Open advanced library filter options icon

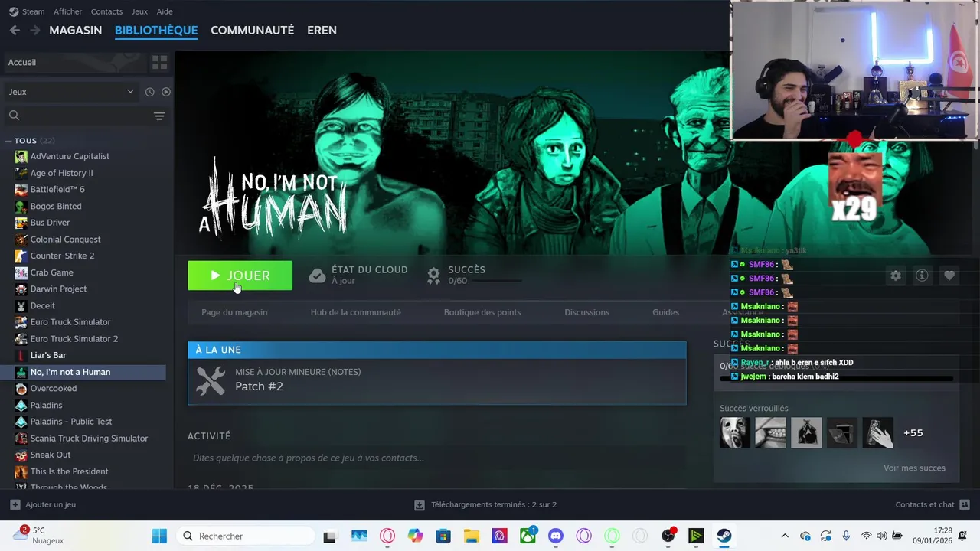coord(159,116)
